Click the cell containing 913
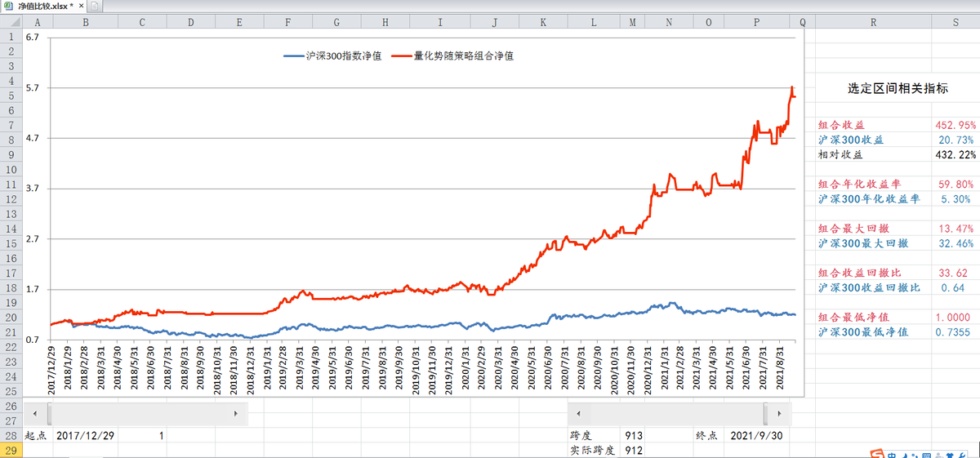The width and height of the screenshot is (980, 458). [632, 436]
